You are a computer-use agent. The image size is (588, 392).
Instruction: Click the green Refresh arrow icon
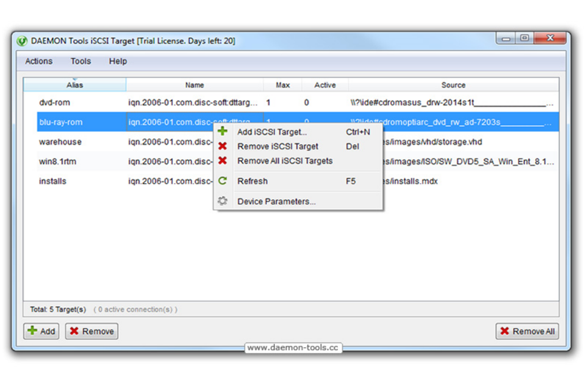[x=223, y=181]
